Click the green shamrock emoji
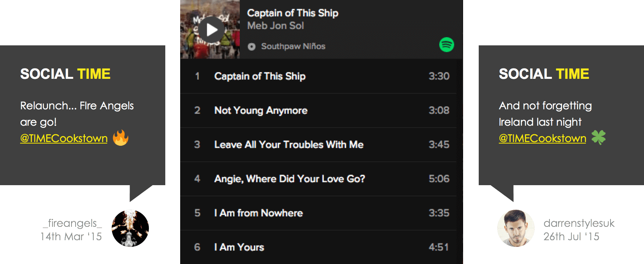The image size is (644, 264). [599, 138]
